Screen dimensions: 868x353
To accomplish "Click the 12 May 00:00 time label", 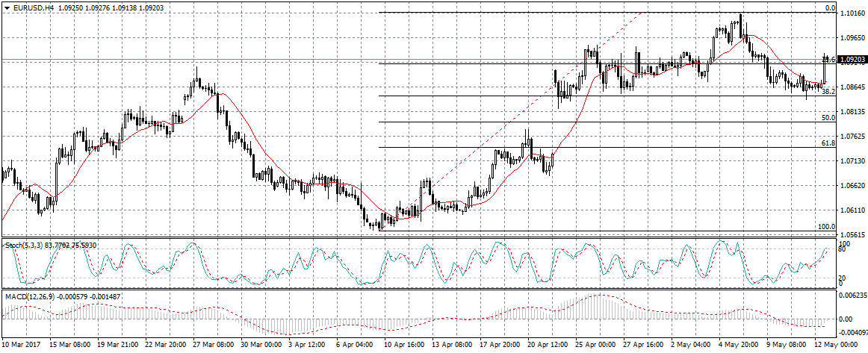I will click(x=836, y=346).
